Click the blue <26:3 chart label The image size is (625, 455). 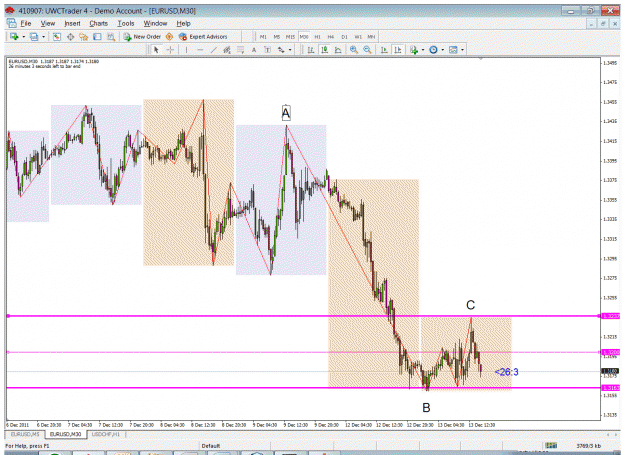click(507, 372)
